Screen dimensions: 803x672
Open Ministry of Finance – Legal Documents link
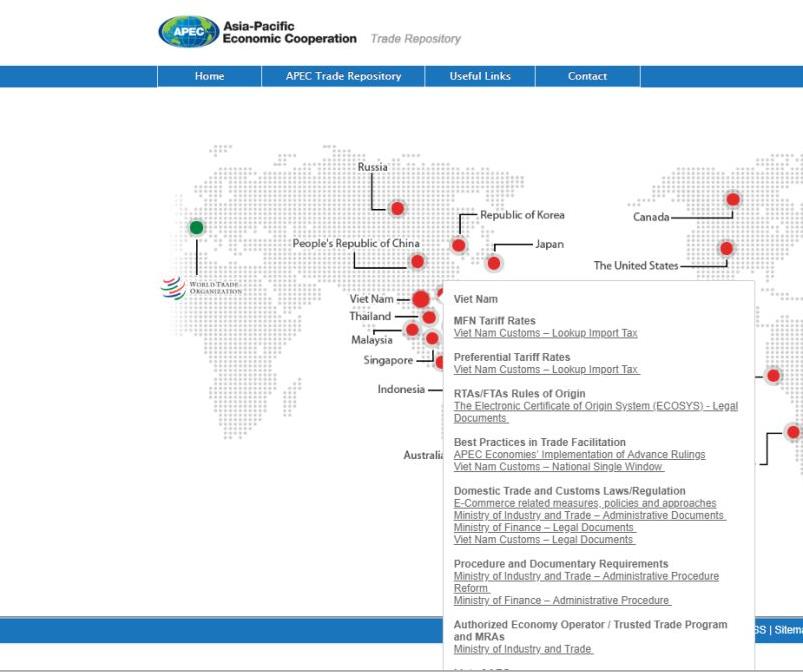544,528
